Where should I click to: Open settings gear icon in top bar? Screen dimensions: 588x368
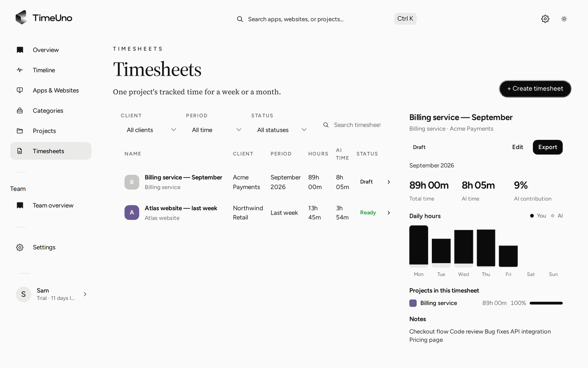coord(545,19)
